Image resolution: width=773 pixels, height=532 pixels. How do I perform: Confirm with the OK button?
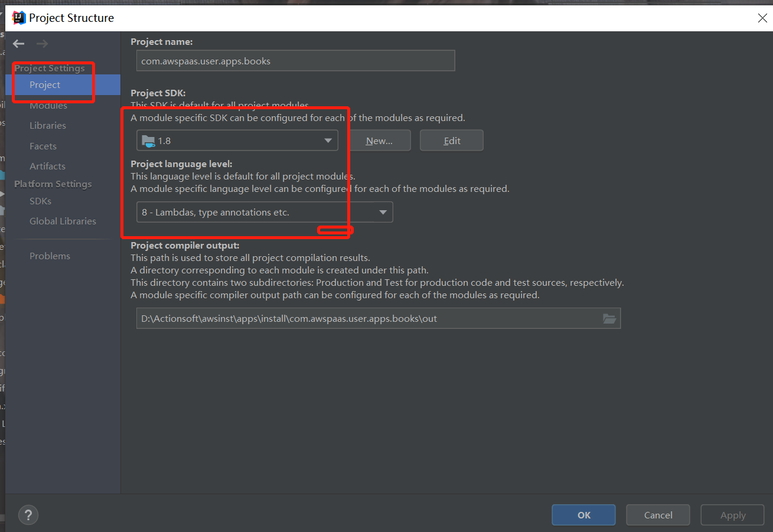click(583, 515)
